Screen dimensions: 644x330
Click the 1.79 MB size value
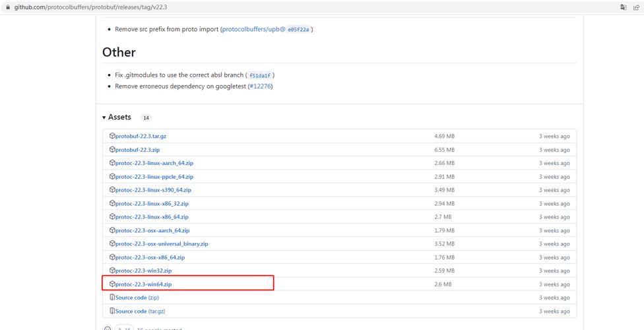(x=444, y=230)
